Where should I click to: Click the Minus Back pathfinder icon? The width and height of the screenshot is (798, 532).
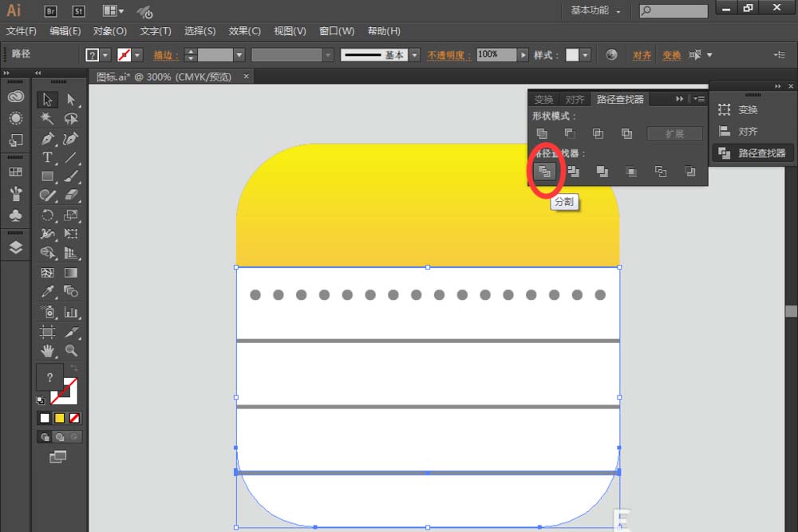[689, 172]
